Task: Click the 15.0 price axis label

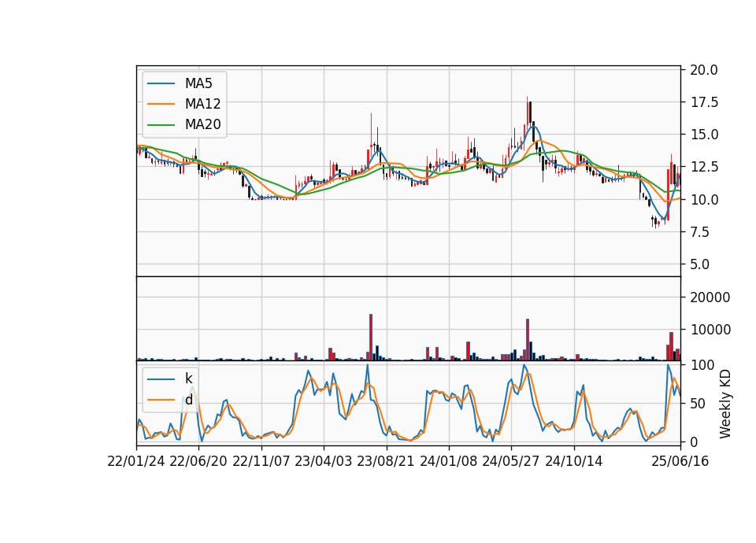Action: [x=704, y=135]
